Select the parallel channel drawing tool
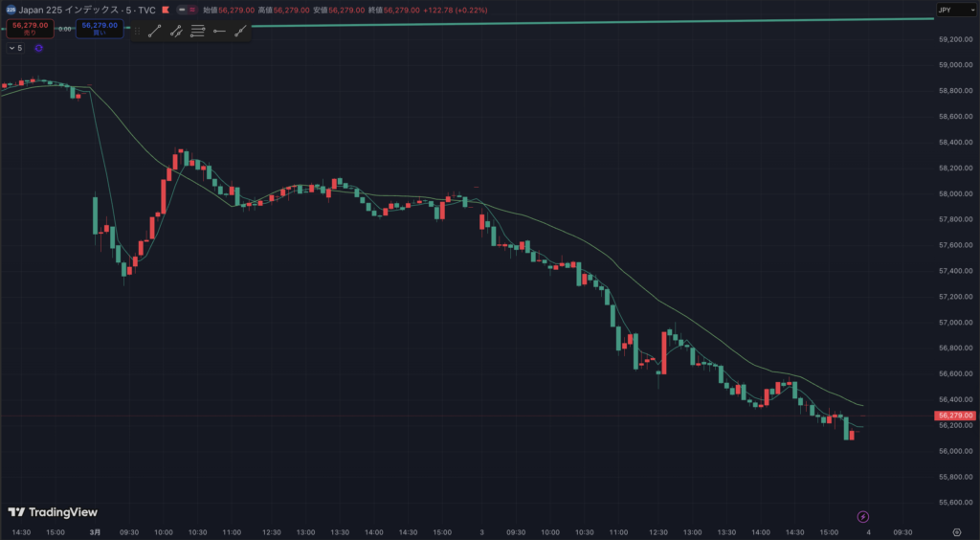 (176, 31)
